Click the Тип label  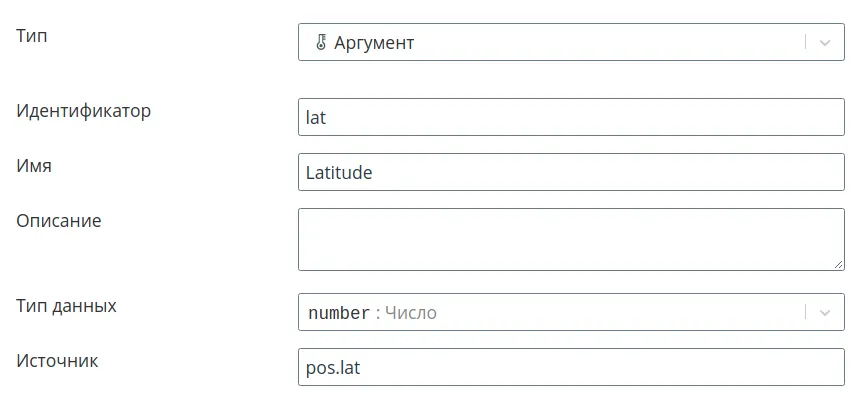point(32,36)
